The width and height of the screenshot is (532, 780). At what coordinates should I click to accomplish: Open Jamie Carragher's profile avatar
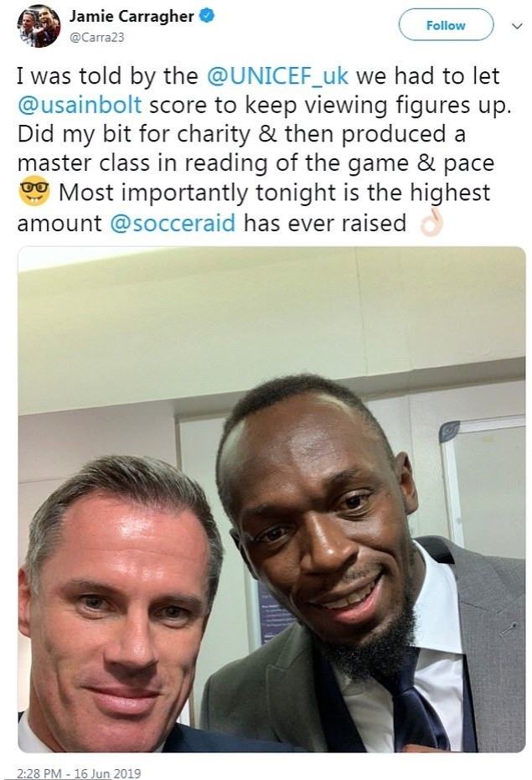point(39,28)
